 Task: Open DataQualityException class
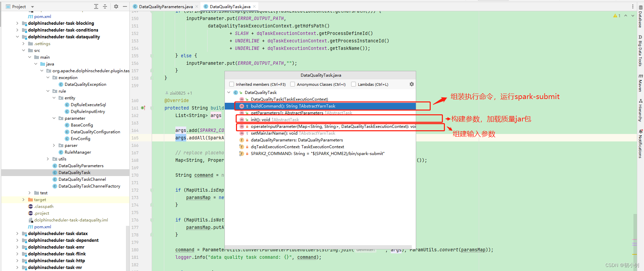click(x=85, y=84)
